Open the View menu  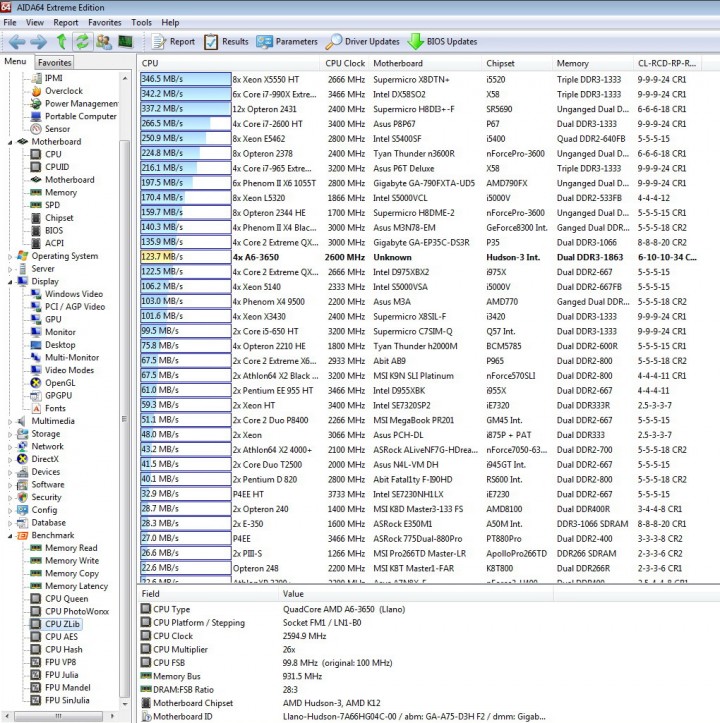click(x=35, y=22)
